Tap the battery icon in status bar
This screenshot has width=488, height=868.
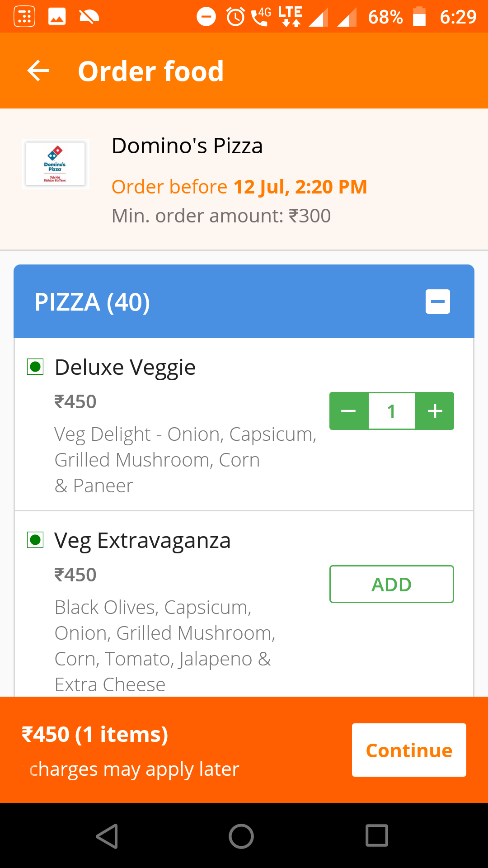point(419,17)
